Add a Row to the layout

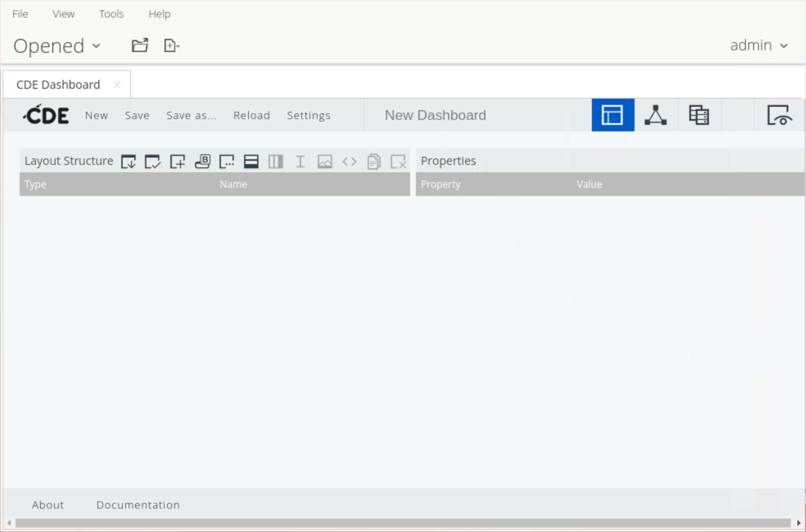point(251,161)
